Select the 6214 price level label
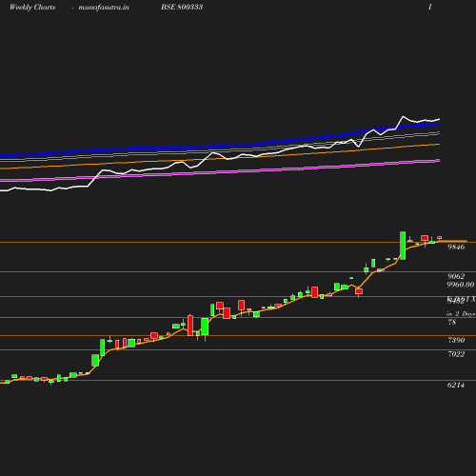The width and height of the screenshot is (476, 476). coord(456,385)
